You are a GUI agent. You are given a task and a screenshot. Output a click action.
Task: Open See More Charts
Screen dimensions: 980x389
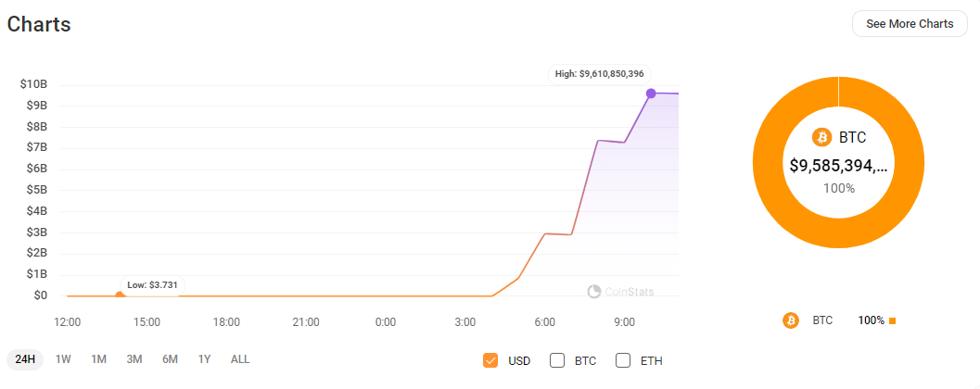909,24
